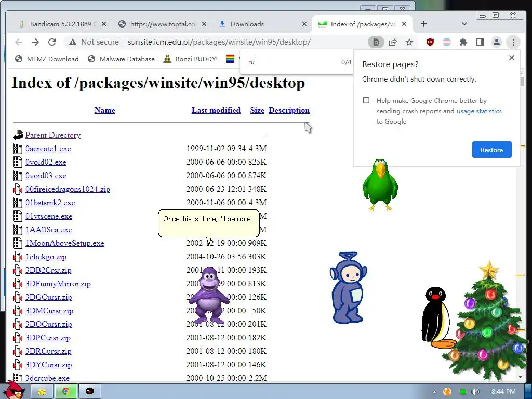
Task: Click the Angry Birds start button
Action: (x=14, y=390)
